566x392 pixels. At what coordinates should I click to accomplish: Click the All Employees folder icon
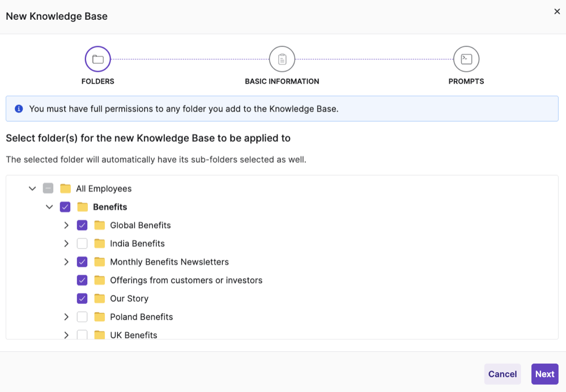tap(66, 188)
